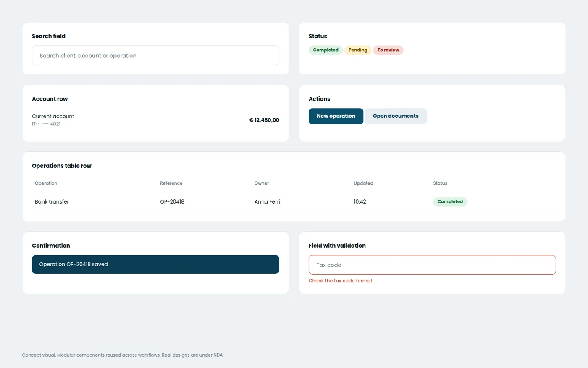Click the Account row heading

[50, 99]
